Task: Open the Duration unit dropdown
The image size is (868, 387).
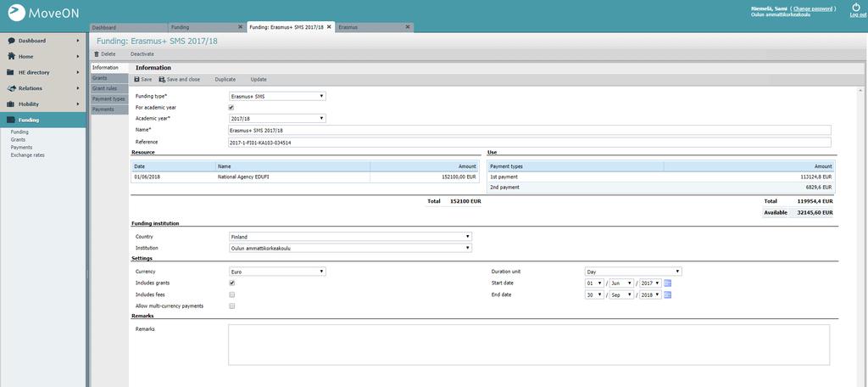Action: pos(633,272)
